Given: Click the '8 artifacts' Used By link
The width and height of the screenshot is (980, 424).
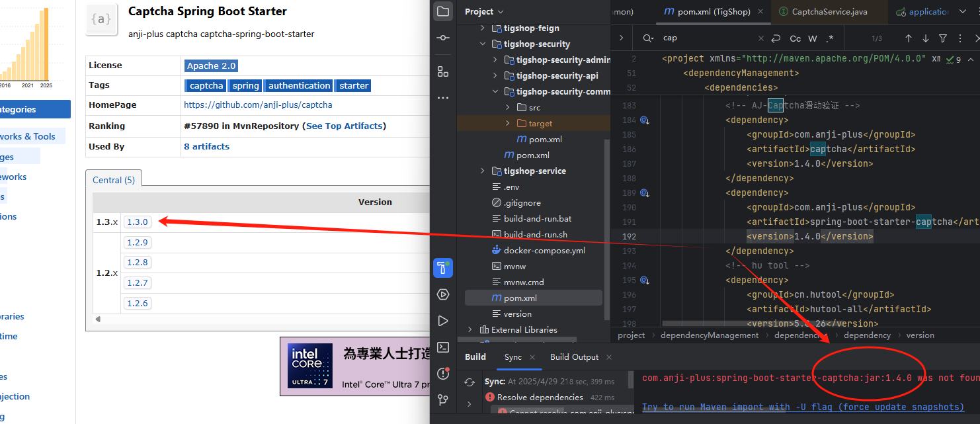Looking at the screenshot, I should 206,146.
